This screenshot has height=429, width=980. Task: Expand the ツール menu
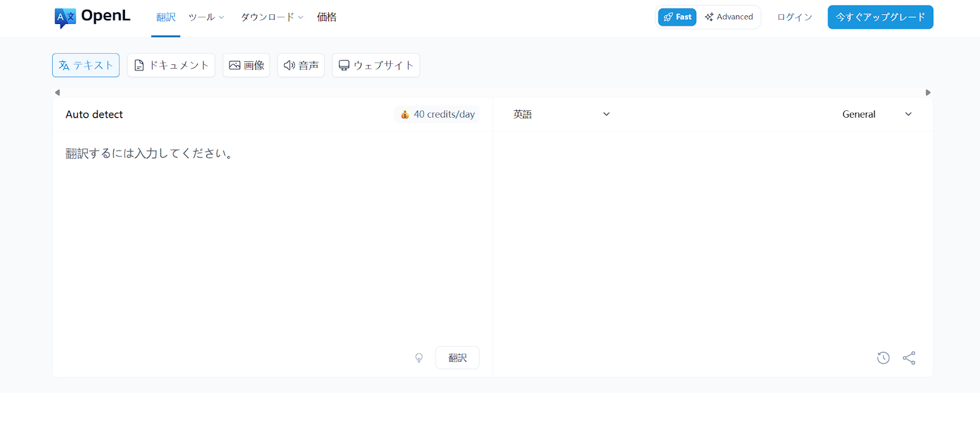tap(206, 17)
